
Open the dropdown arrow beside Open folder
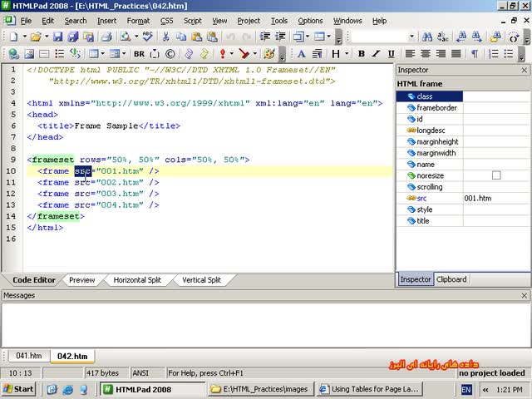(x=46, y=37)
